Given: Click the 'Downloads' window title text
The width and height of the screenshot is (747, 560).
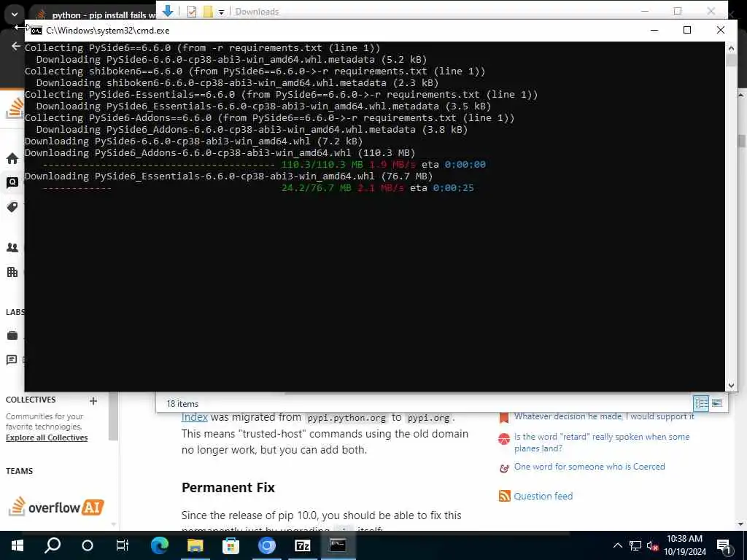Looking at the screenshot, I should click(257, 12).
